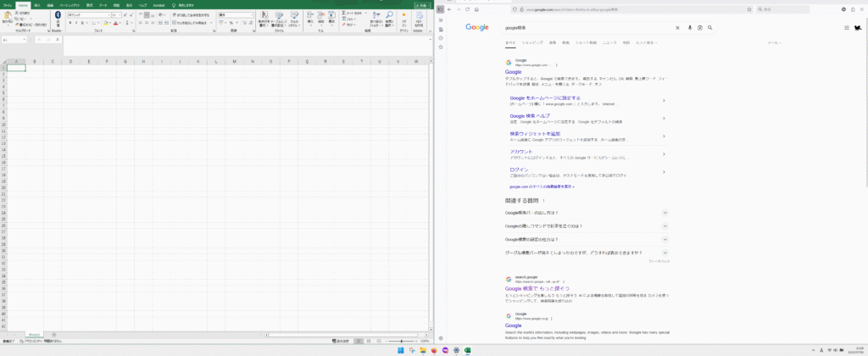Image resolution: width=868 pixels, height=356 pixels.
Task: Open Cell Styles gallery in Excel
Action: 294,19
